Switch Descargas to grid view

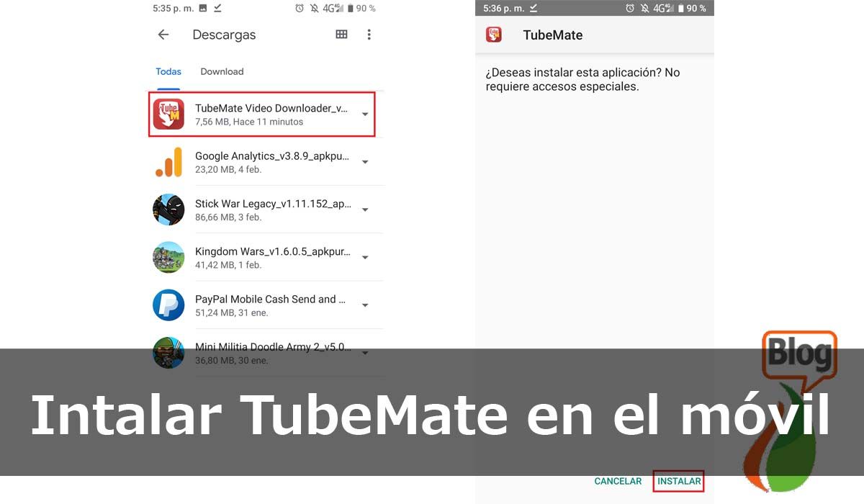(x=342, y=35)
